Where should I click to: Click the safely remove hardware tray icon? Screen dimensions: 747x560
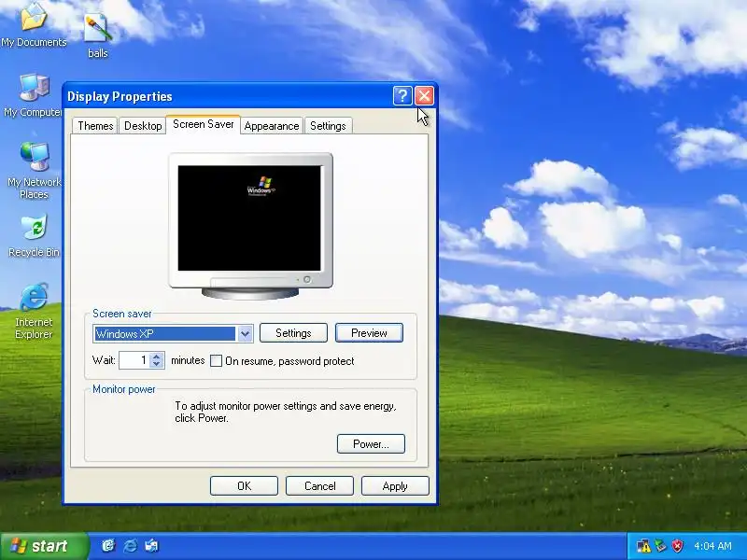(x=660, y=546)
